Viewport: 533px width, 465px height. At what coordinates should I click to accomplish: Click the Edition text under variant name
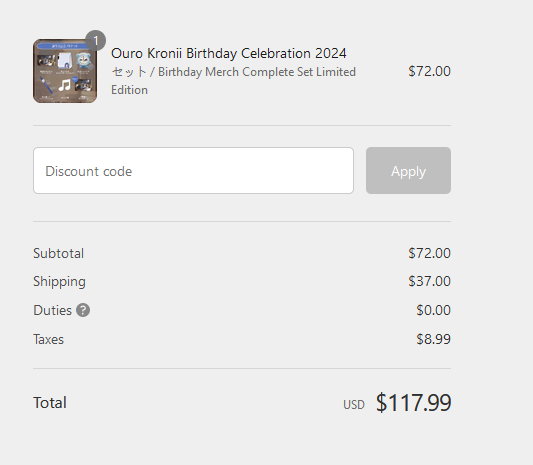click(x=130, y=90)
